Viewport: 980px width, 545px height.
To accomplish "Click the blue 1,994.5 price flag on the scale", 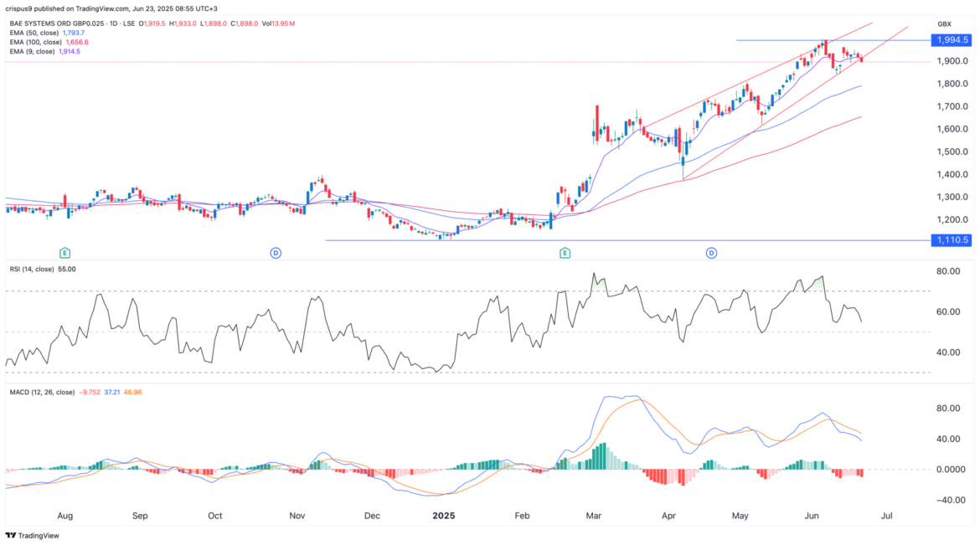I will click(x=951, y=39).
